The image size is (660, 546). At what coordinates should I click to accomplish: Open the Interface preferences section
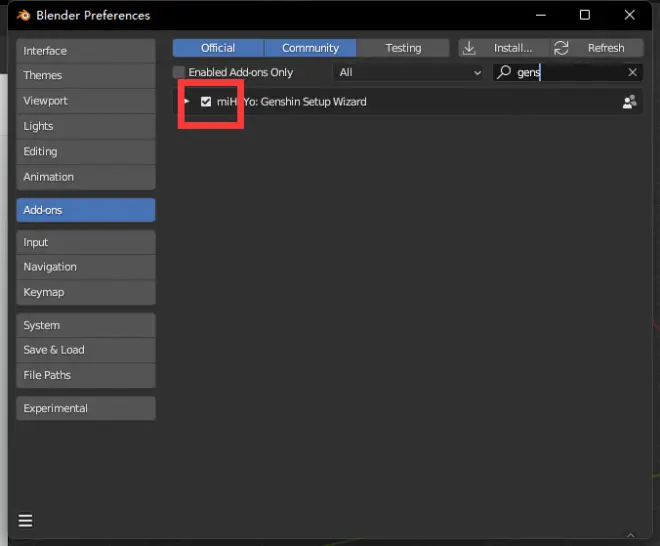[86, 51]
